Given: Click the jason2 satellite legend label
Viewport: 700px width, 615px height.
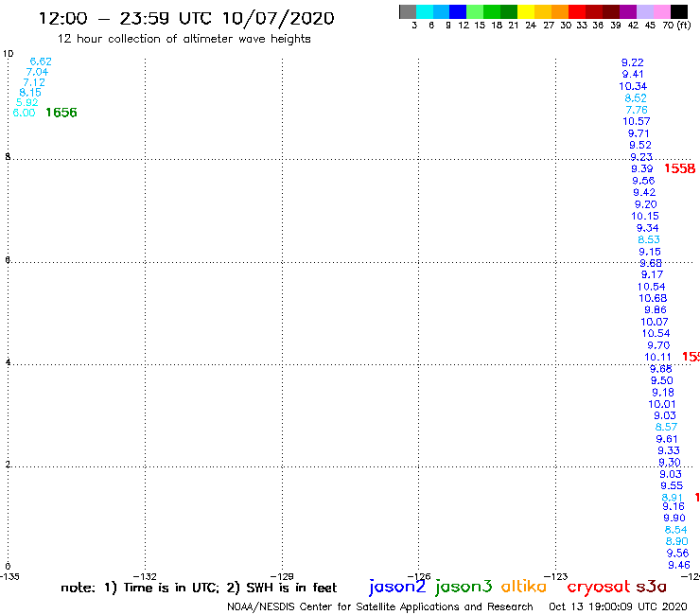Looking at the screenshot, I should pos(397,587).
